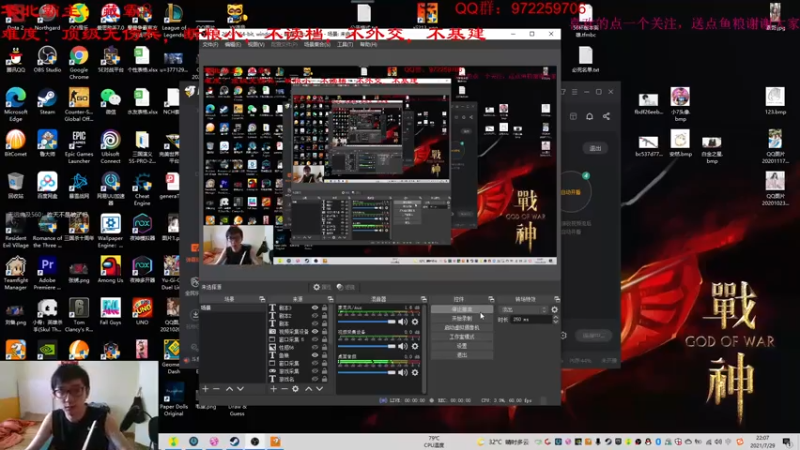Open the Wallpaper Engine desktop shortcut
This screenshot has width=800, height=450.
click(110, 231)
